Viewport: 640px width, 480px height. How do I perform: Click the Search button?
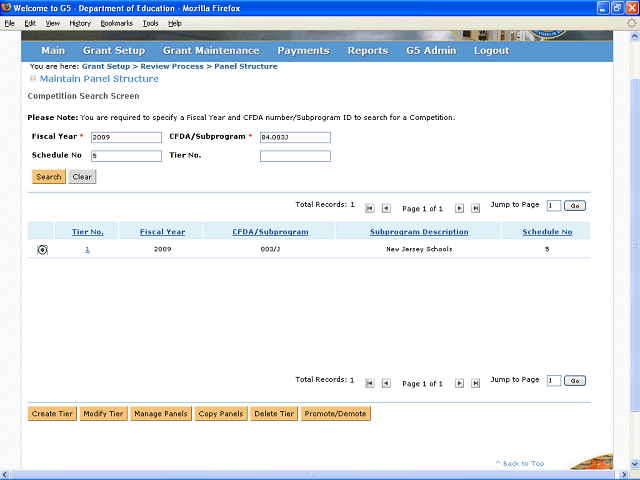click(49, 177)
